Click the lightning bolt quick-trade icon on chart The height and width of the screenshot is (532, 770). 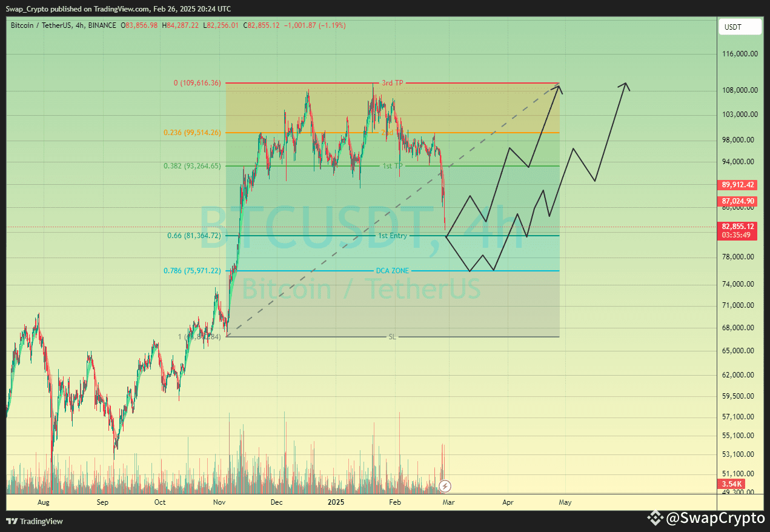(x=445, y=485)
